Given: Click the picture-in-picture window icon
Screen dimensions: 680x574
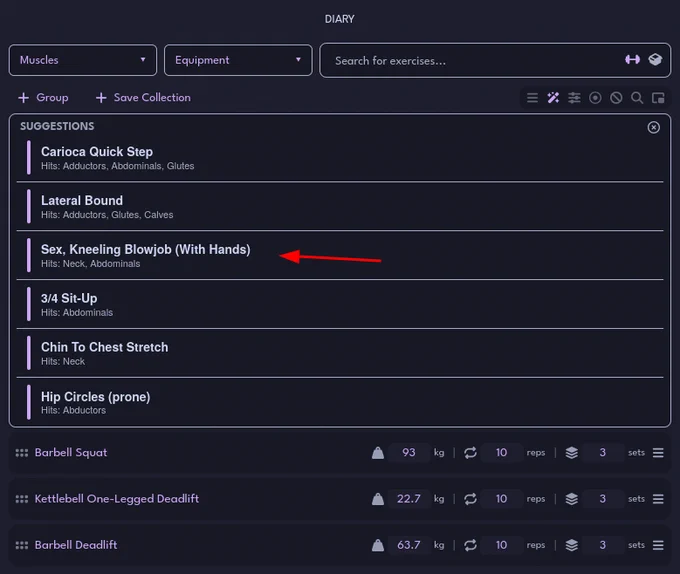Looking at the screenshot, I should pyautogui.click(x=658, y=98).
